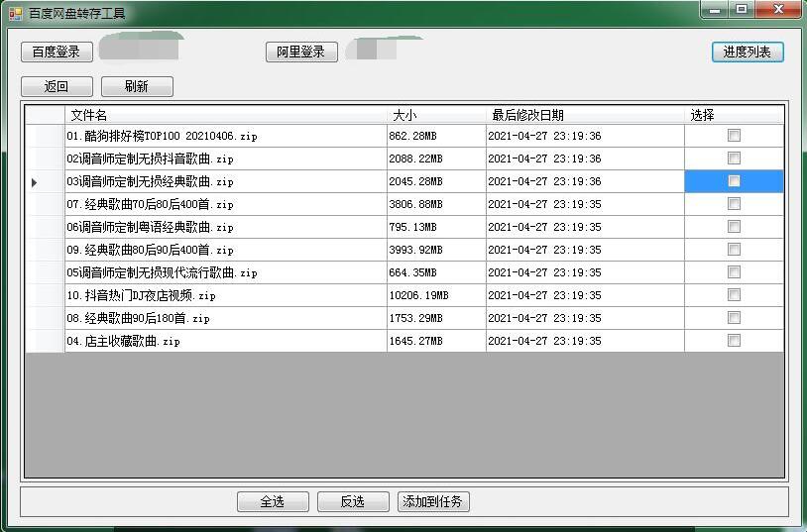Select all files with 全选
Viewport: 807px width, 532px height.
tap(273, 502)
